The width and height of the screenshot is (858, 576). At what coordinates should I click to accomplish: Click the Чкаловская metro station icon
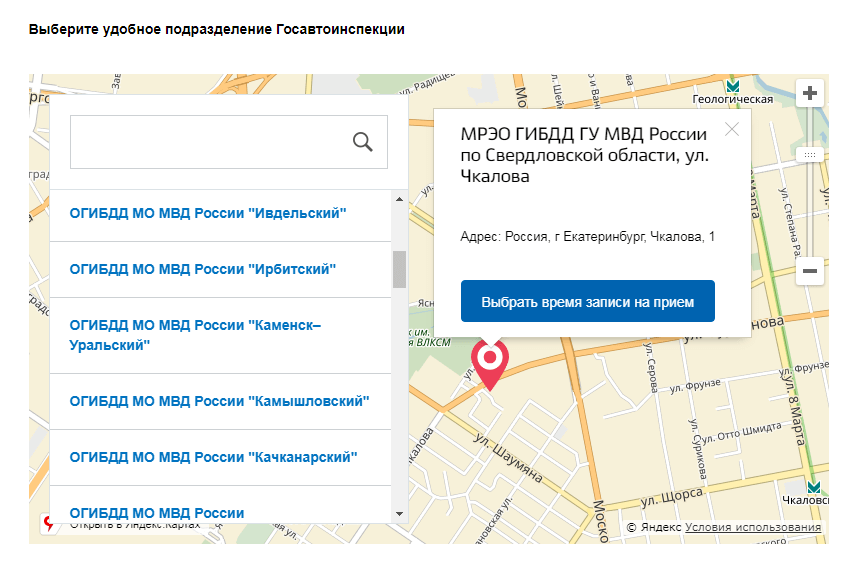pos(815,487)
